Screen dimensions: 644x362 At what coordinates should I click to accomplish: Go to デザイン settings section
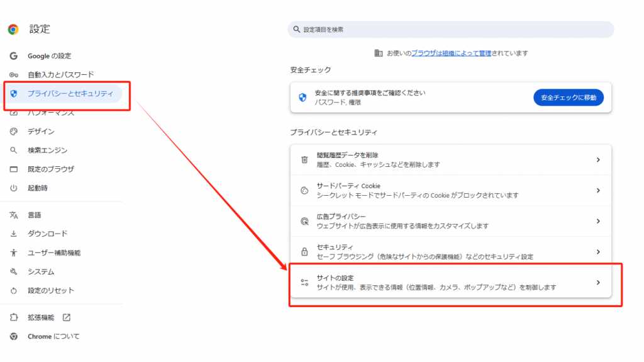(41, 132)
